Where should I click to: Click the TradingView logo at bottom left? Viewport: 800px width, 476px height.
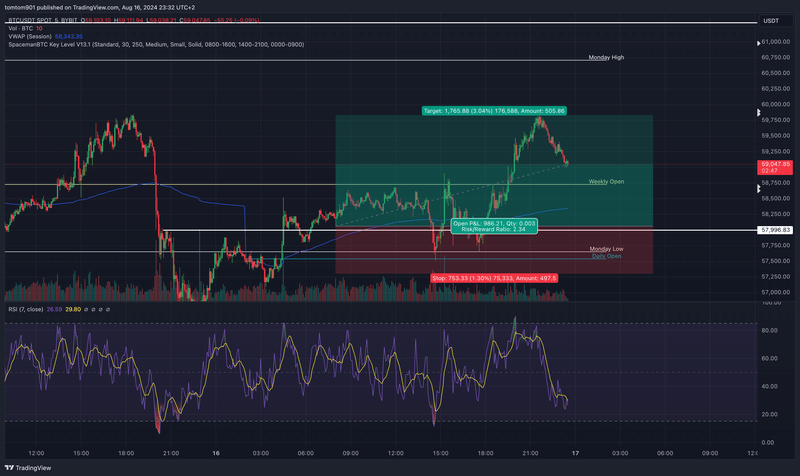pos(28,468)
